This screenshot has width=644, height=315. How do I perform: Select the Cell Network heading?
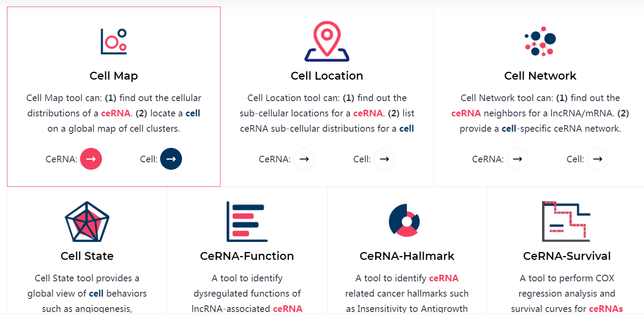[540, 76]
